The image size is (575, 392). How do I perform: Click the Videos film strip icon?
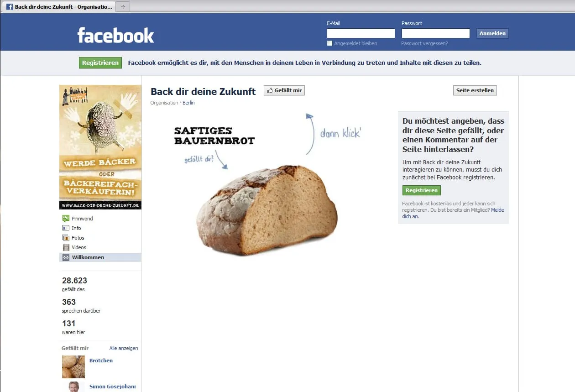click(x=66, y=247)
